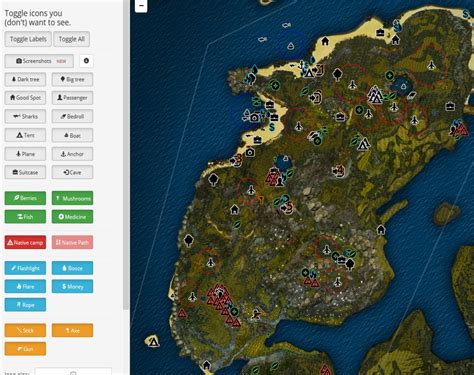The height and width of the screenshot is (375, 474).
Task: Click the round info icon beside Screenshots
Action: click(x=86, y=61)
